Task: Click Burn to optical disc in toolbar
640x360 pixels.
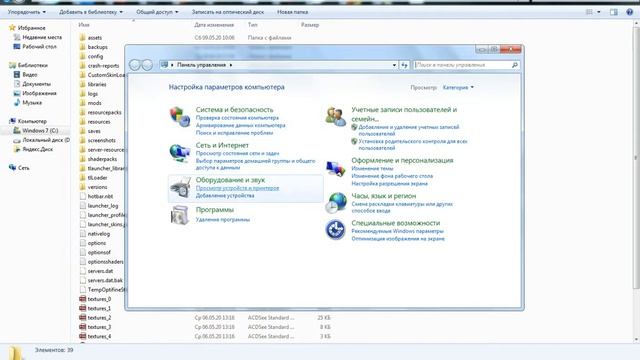Action: (228, 12)
